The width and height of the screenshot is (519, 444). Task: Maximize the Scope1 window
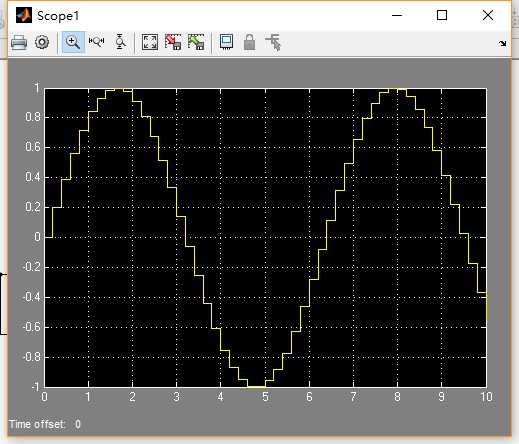442,15
